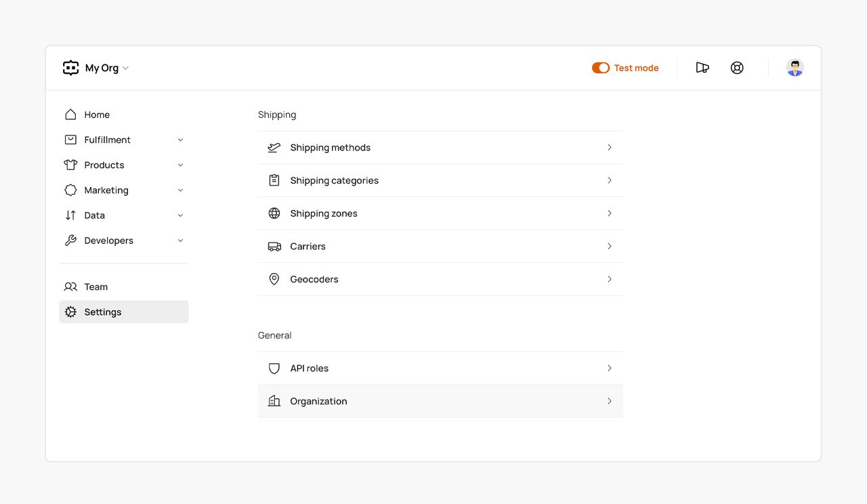Open the lifebuoy help icon
The height and width of the screenshot is (504, 867).
[x=737, y=68]
